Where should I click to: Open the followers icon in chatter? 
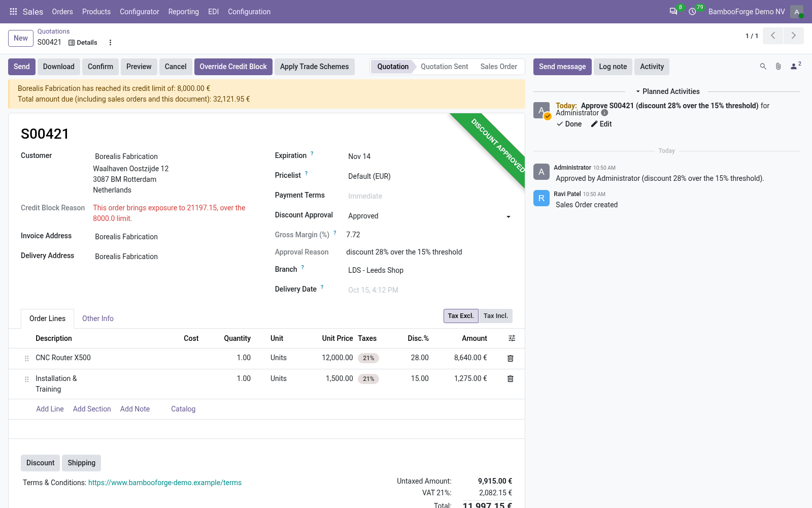(795, 66)
